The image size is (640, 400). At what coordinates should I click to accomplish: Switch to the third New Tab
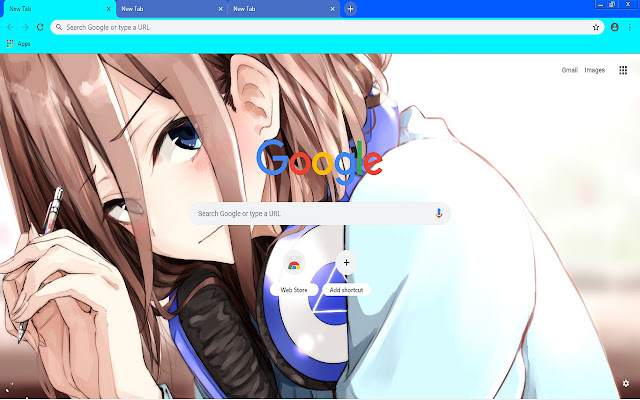284,9
